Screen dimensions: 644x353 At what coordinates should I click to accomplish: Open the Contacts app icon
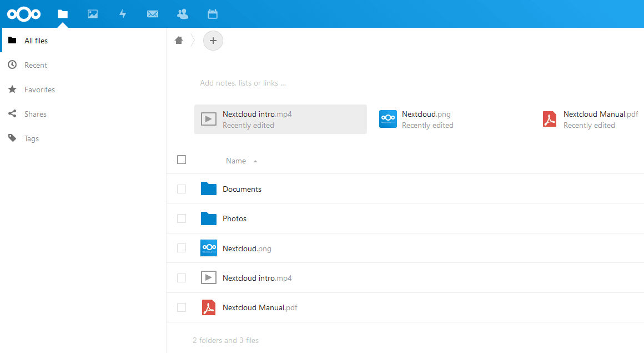(182, 13)
